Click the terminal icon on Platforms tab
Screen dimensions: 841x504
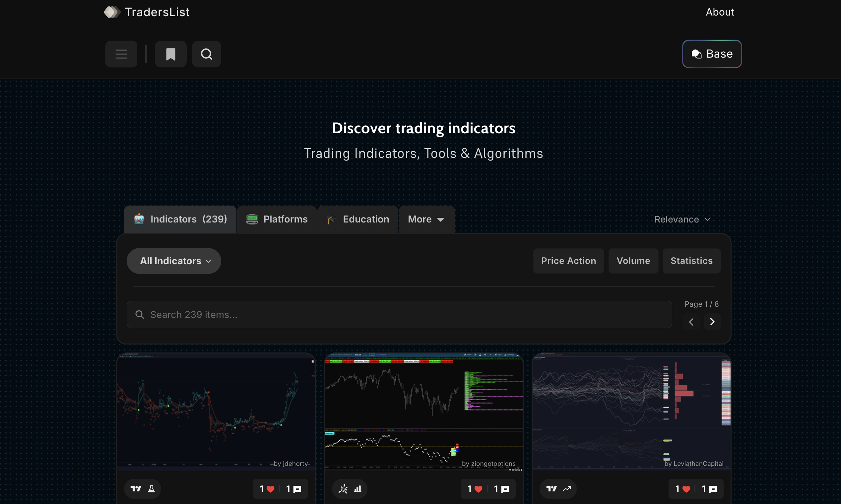[x=252, y=219]
